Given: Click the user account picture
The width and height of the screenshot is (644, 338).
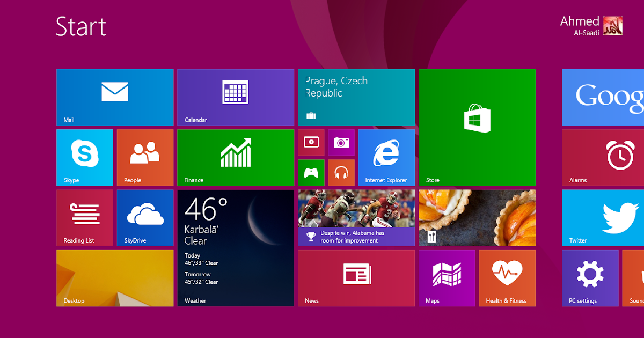Looking at the screenshot, I should point(613,26).
